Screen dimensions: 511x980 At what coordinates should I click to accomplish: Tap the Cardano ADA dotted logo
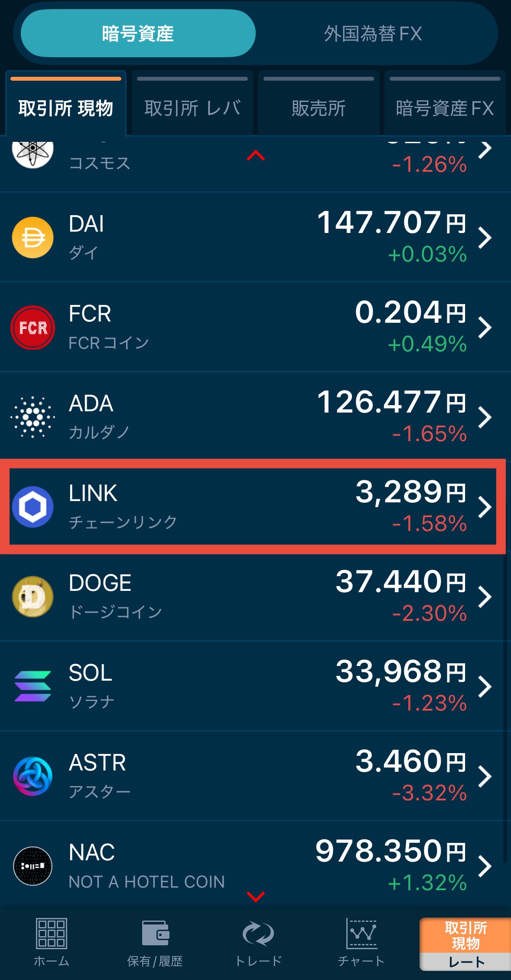[x=33, y=417]
